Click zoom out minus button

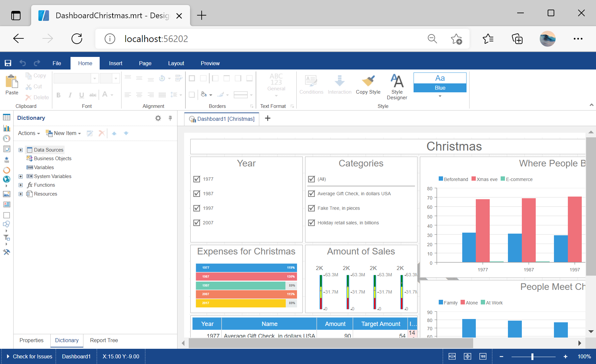point(501,356)
